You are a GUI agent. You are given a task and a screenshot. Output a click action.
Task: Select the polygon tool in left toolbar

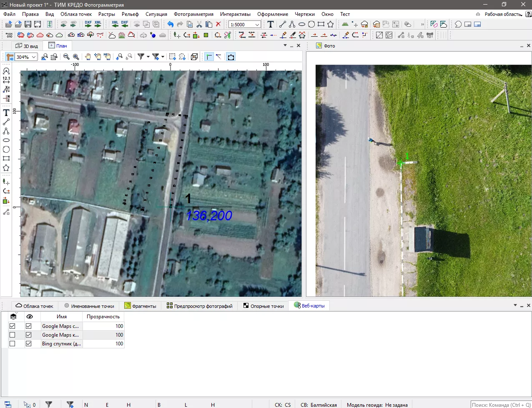[6, 168]
